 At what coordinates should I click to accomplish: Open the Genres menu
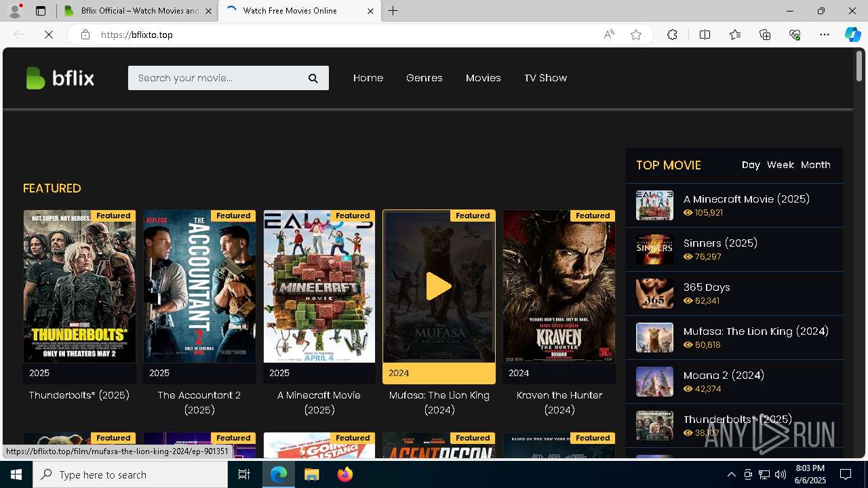click(425, 78)
